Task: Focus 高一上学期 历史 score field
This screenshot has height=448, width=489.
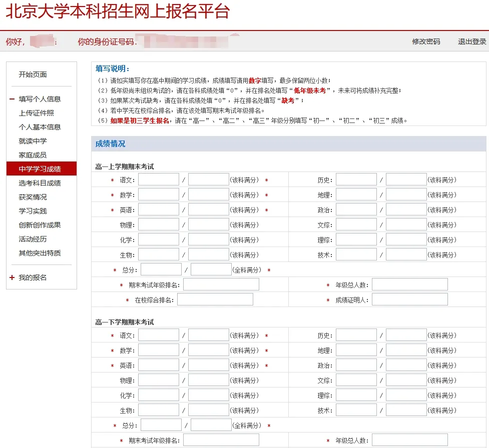Action: click(x=356, y=180)
